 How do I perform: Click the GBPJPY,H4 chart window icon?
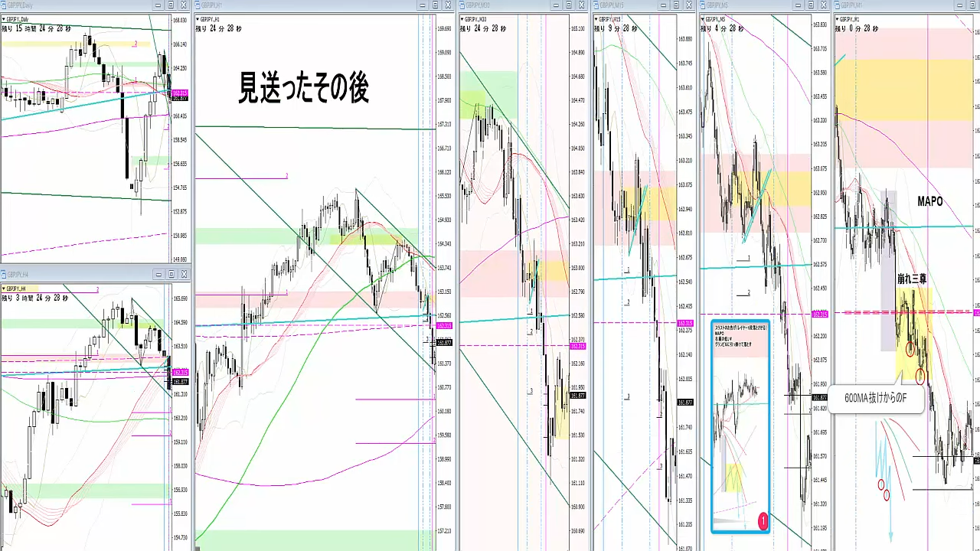[x=5, y=275]
